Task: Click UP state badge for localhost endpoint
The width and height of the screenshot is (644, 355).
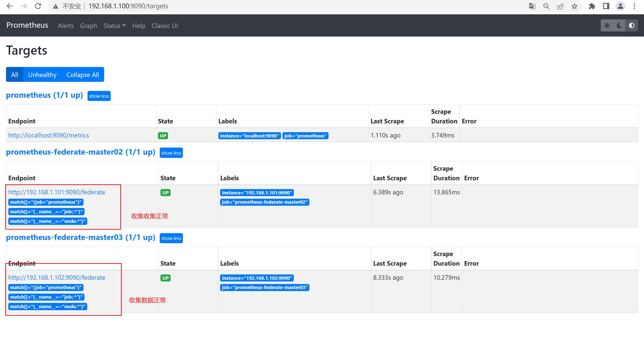Action: pos(163,136)
